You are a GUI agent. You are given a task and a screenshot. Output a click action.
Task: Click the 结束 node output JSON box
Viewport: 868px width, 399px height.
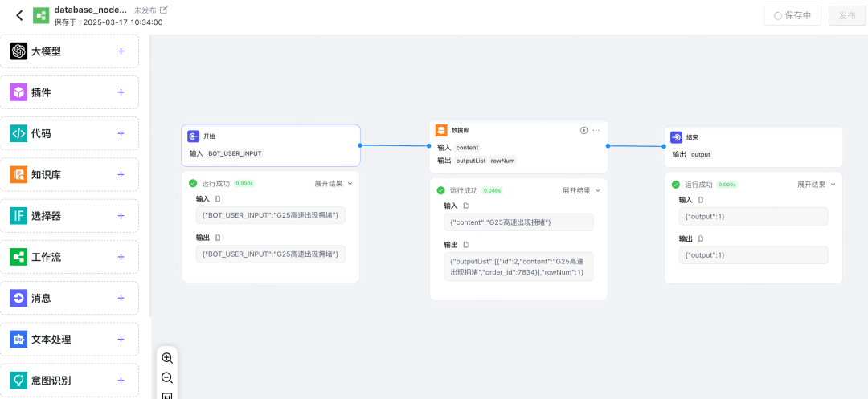(753, 254)
